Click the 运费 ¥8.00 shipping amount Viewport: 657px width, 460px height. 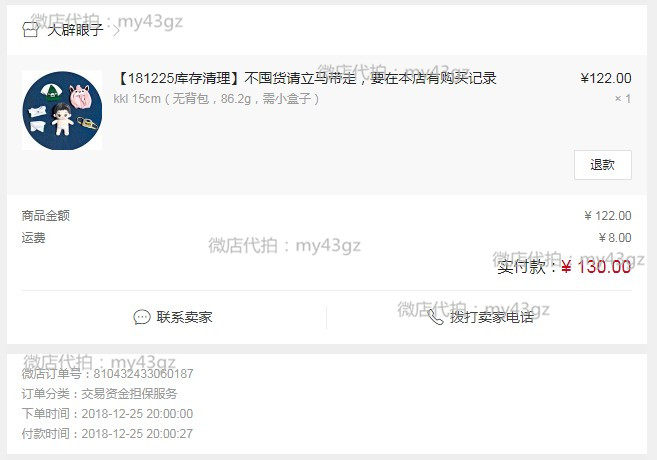(x=615, y=238)
